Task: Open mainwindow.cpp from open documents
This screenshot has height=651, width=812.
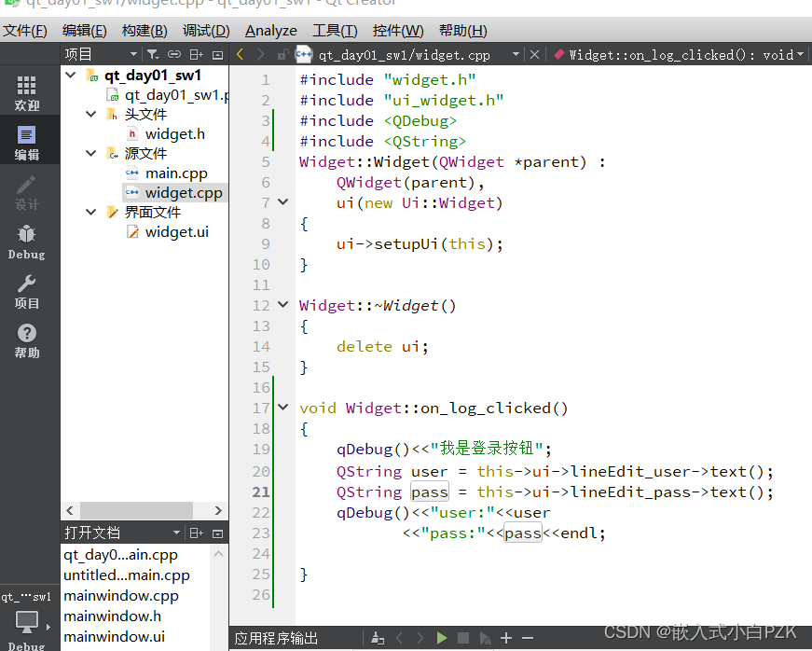Action: click(120, 596)
